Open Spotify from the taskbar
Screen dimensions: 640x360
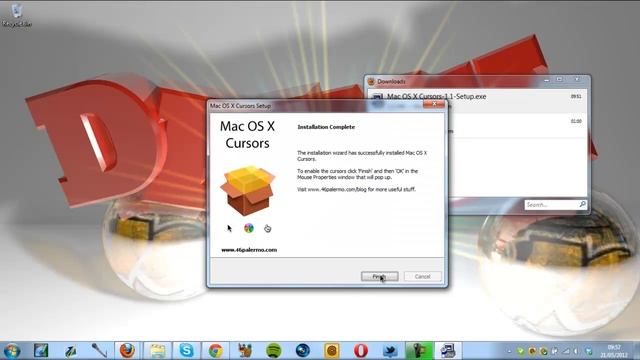pyautogui.click(x=273, y=351)
